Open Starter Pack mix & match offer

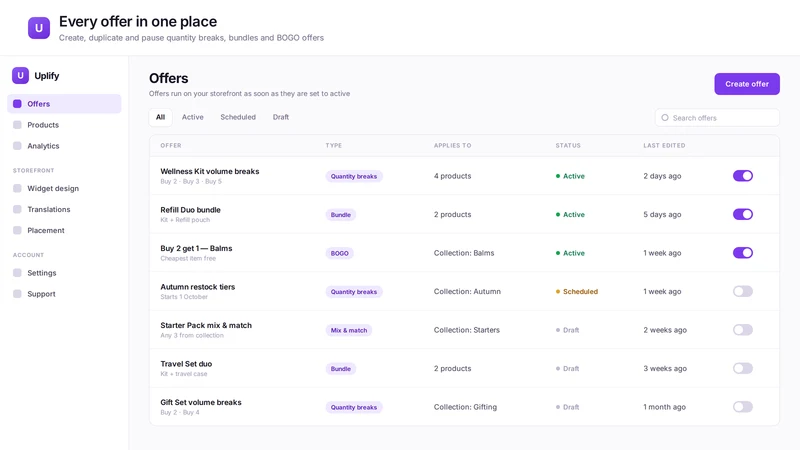[206, 326]
